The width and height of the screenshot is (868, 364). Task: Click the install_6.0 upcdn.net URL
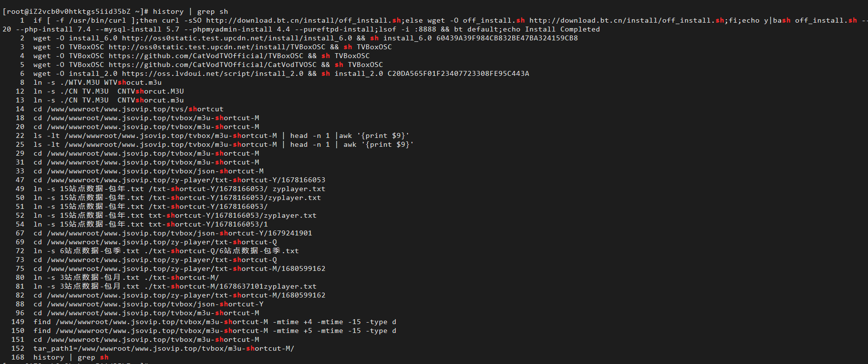(x=237, y=38)
